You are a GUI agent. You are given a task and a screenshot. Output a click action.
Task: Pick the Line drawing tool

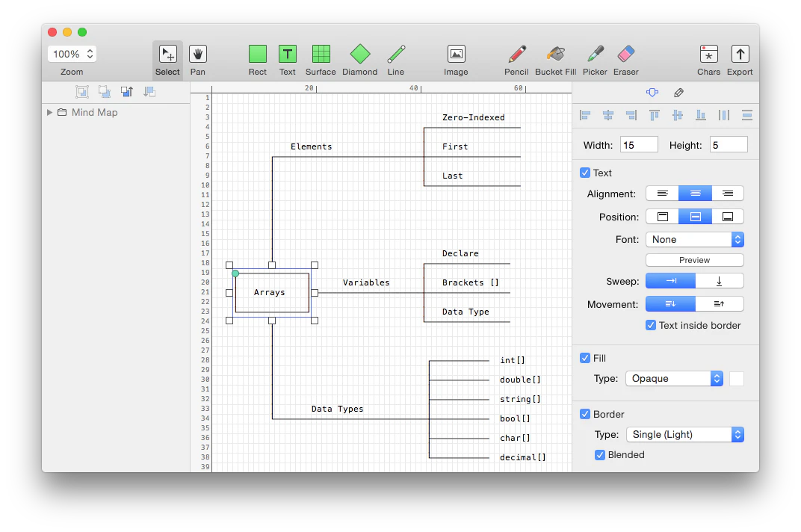coord(396,55)
